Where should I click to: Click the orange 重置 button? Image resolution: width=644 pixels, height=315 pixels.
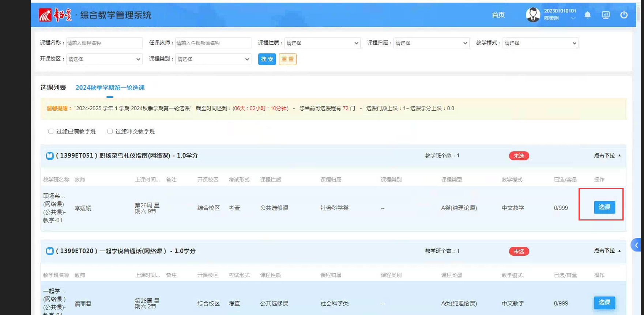tap(287, 59)
